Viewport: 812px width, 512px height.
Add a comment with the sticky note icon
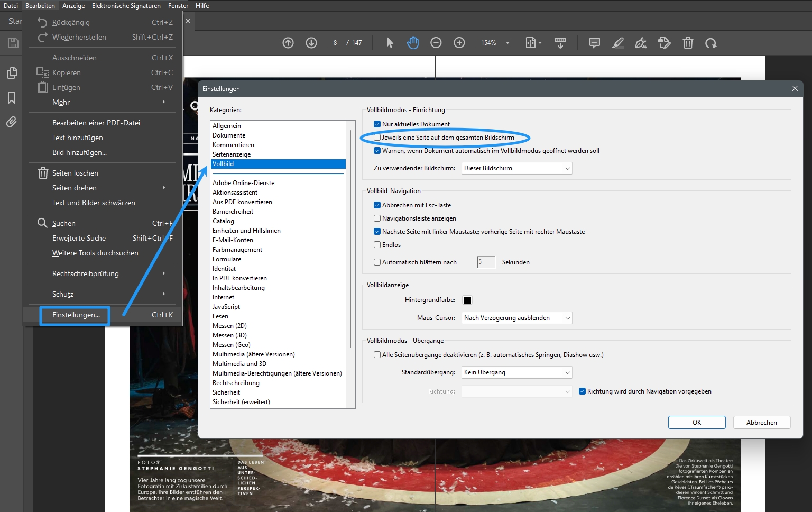tap(595, 43)
